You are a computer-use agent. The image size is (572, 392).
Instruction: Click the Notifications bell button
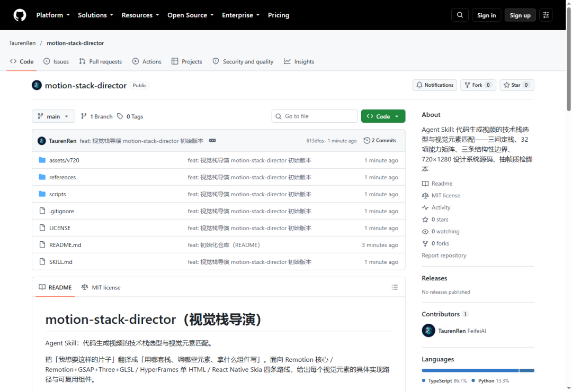tap(435, 85)
